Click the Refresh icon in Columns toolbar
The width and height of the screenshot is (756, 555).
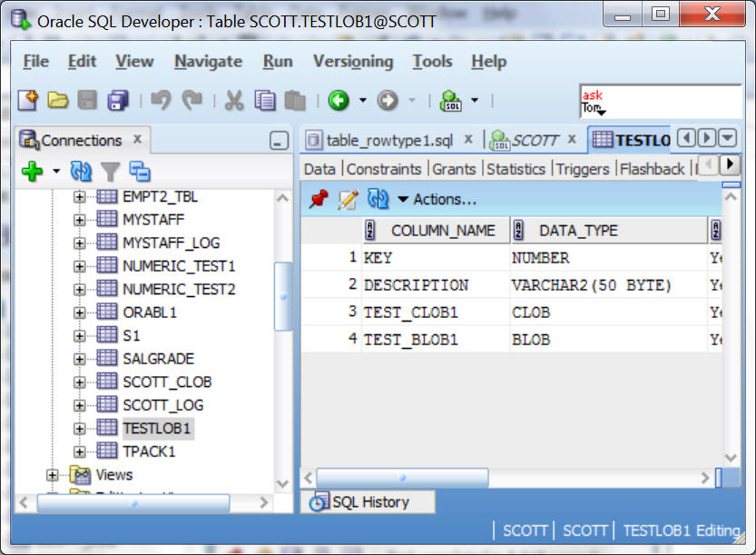pyautogui.click(x=378, y=199)
